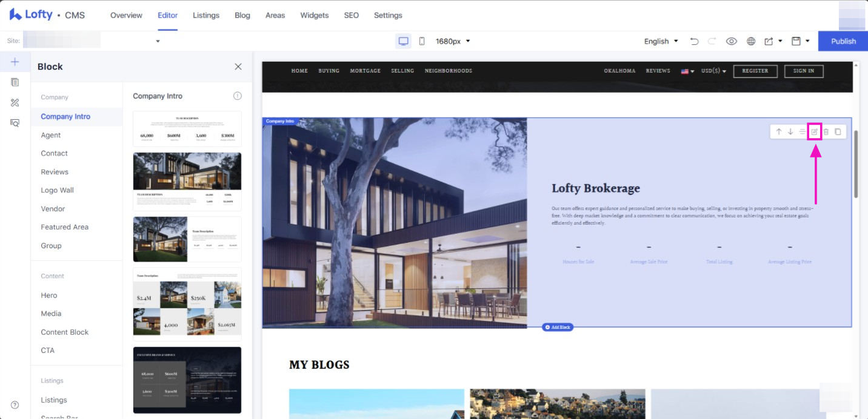The height and width of the screenshot is (419, 868).
Task: Click the Publish button
Action: [x=843, y=41]
